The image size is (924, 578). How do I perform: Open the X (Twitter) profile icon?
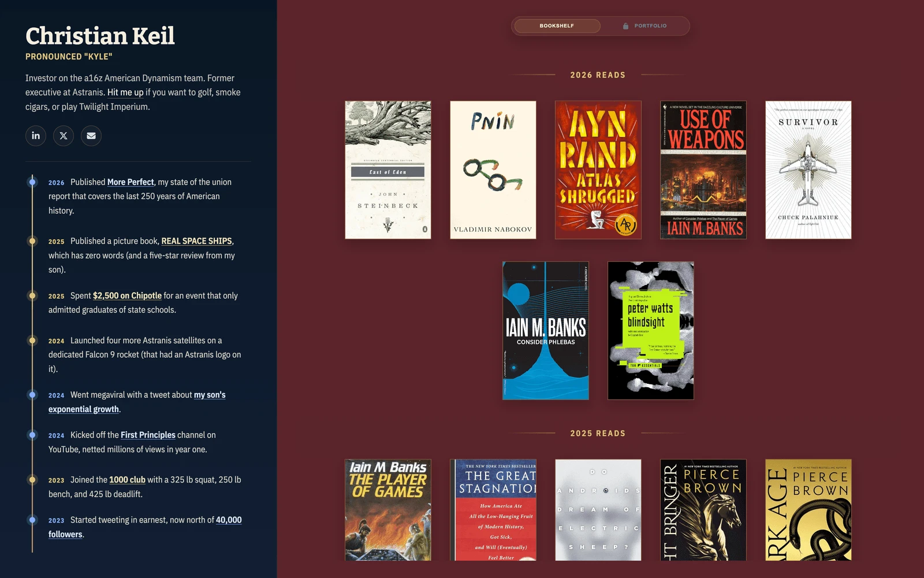pos(64,136)
